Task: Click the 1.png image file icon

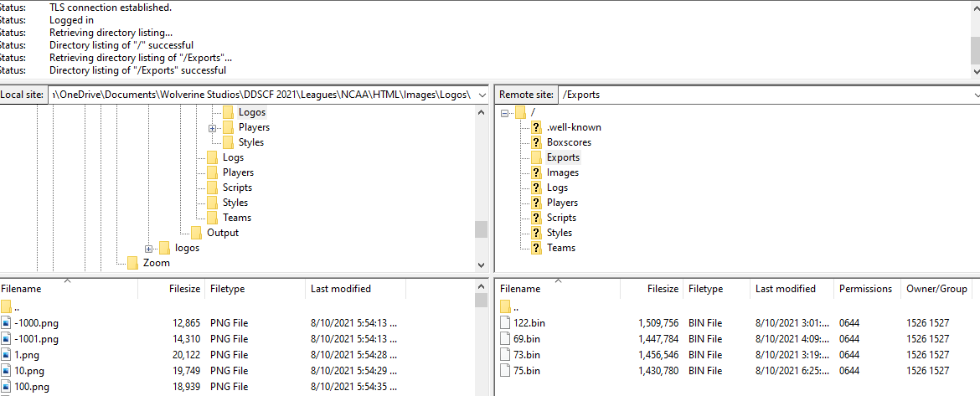Action: (6, 355)
